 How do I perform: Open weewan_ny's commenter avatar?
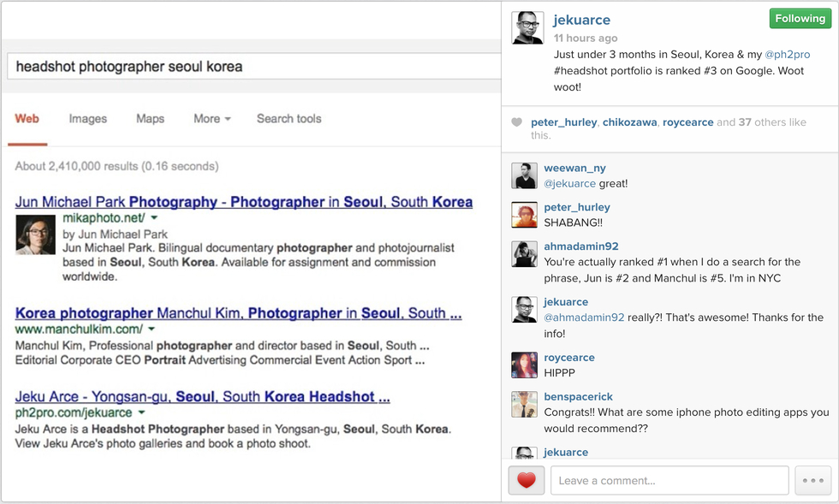(524, 175)
